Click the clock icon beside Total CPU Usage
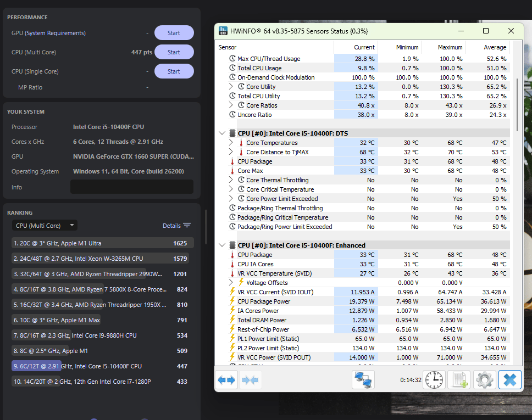The image size is (532, 420). 232,68
